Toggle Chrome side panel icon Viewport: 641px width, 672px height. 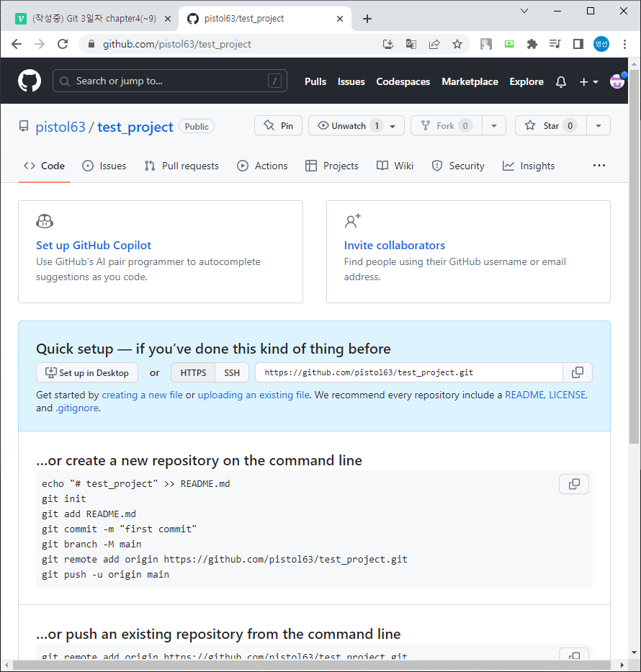click(578, 44)
